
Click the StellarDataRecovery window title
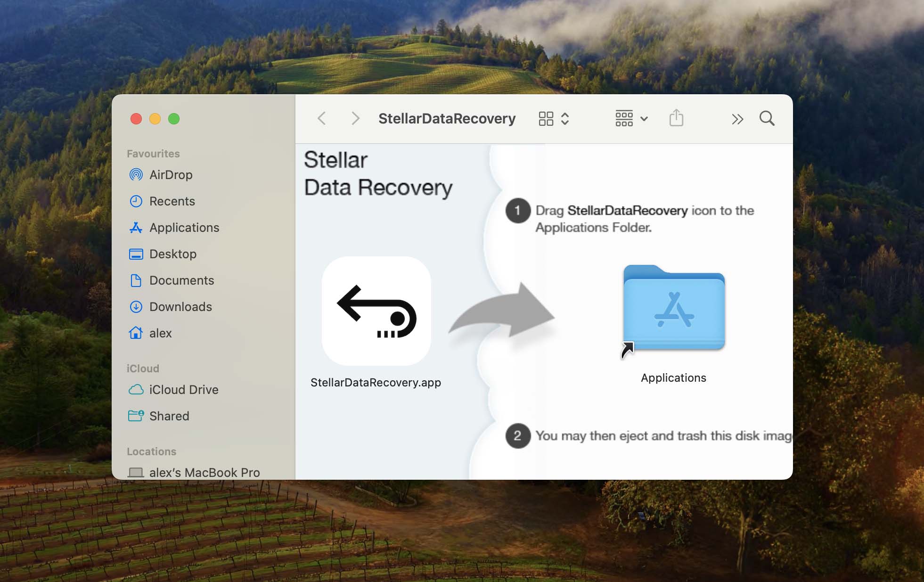tap(447, 118)
